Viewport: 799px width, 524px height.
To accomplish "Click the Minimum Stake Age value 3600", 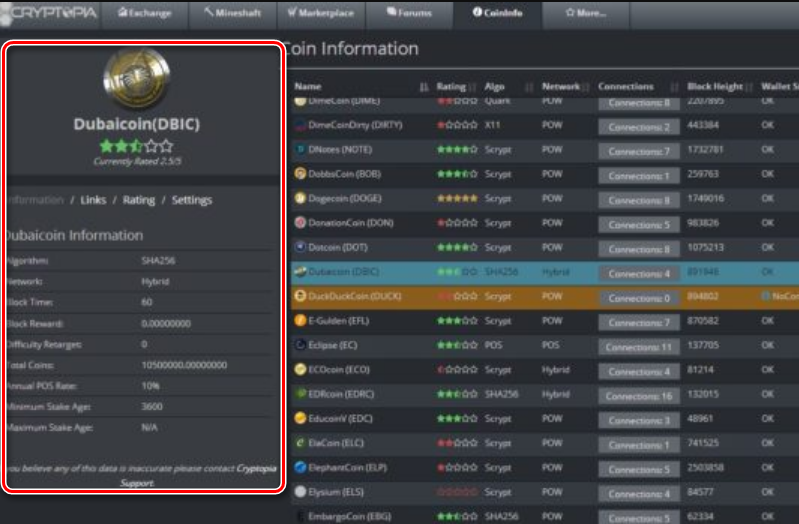I will (x=152, y=406).
